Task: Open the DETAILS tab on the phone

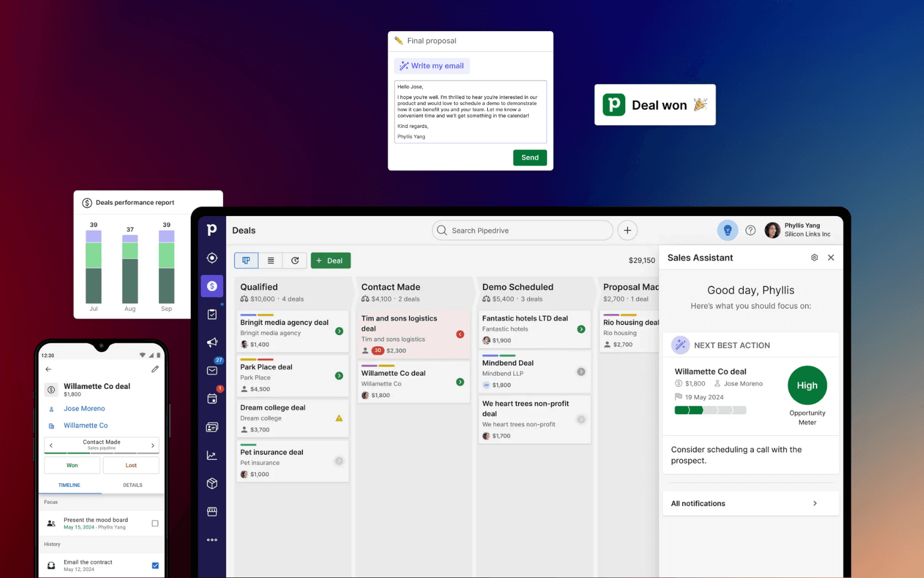Action: pyautogui.click(x=133, y=485)
